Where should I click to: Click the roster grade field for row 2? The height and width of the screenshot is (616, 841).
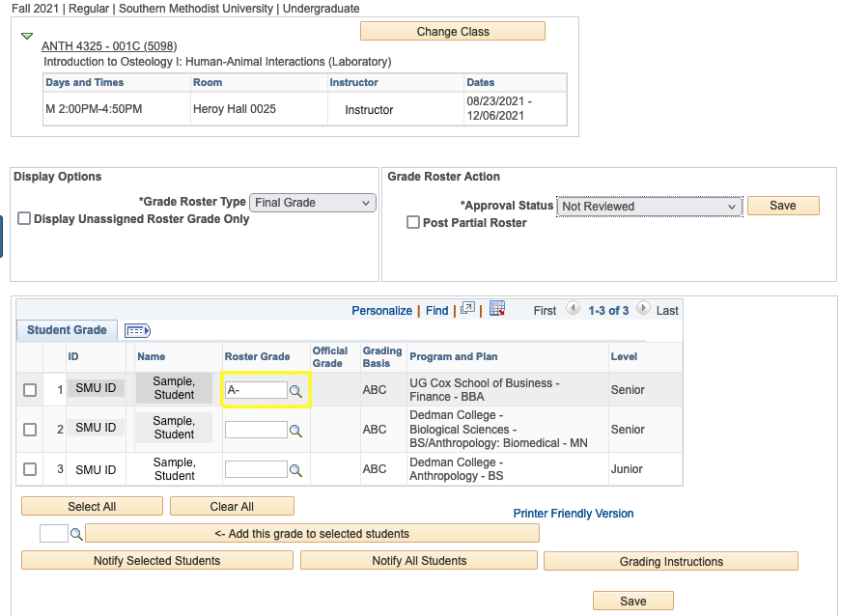256,430
